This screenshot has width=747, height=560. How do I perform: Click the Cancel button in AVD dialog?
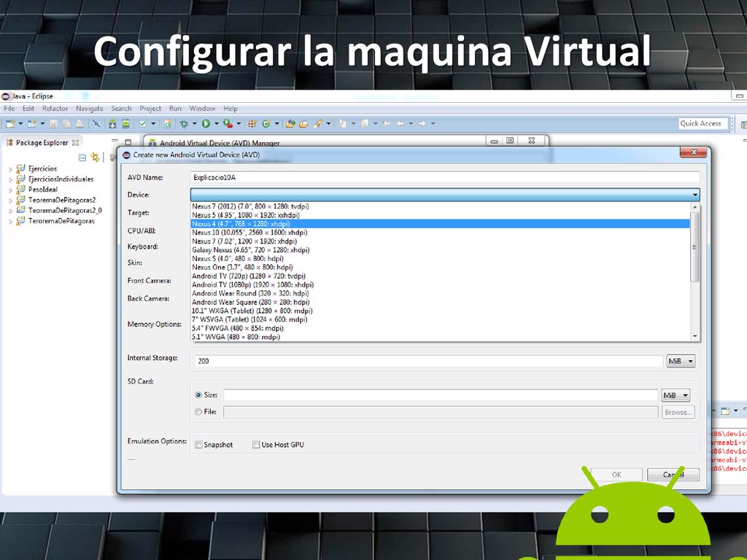673,474
